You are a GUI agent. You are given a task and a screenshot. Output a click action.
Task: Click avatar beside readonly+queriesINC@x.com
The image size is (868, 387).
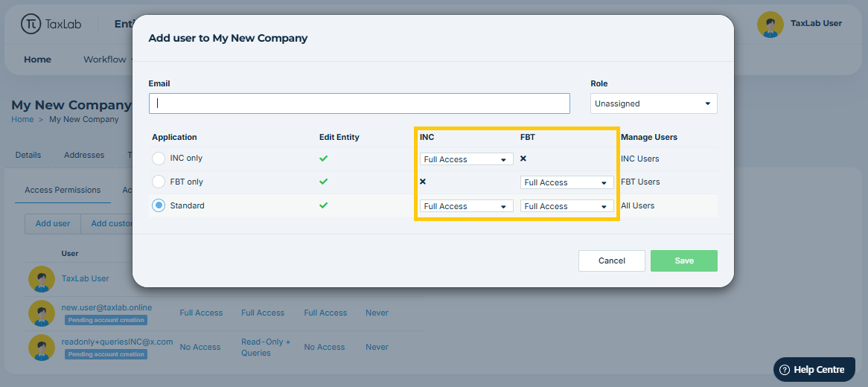42,347
